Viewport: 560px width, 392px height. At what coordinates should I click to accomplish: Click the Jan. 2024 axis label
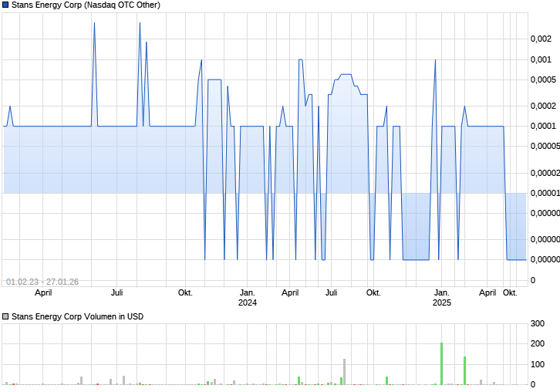click(x=248, y=298)
